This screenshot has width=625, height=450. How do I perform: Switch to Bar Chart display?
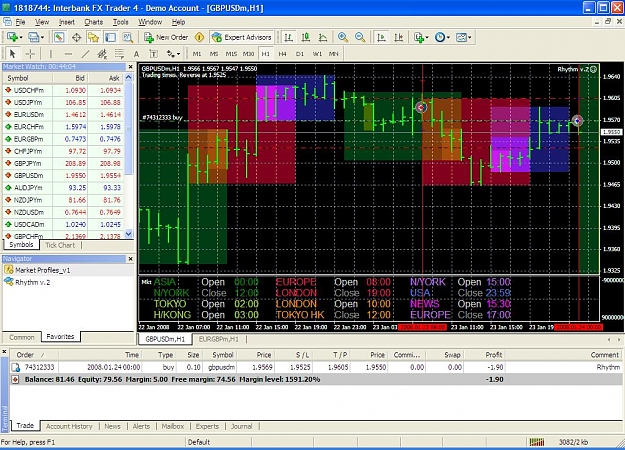pyautogui.click(x=288, y=37)
